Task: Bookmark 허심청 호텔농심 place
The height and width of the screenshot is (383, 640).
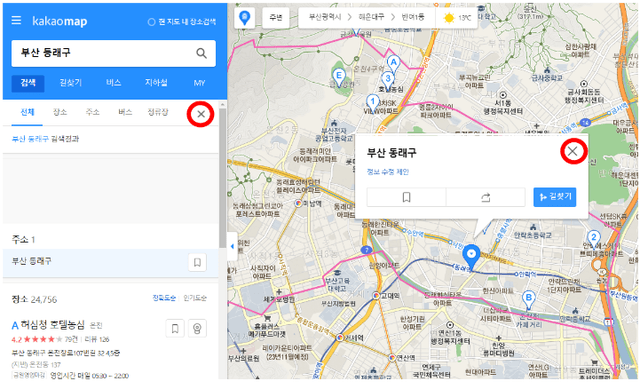Action: pyautogui.click(x=175, y=328)
